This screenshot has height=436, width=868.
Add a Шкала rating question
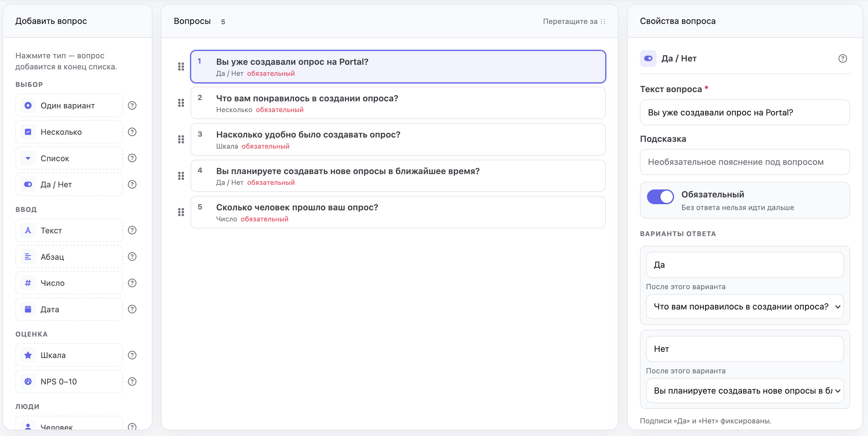coord(69,355)
